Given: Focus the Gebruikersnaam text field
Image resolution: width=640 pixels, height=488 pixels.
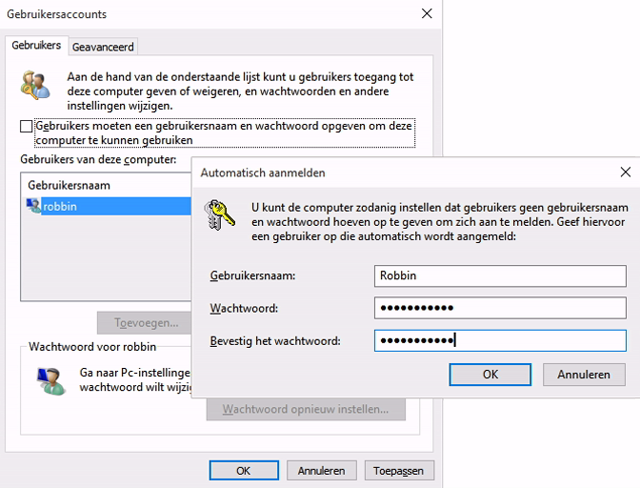Looking at the screenshot, I should pos(499,275).
